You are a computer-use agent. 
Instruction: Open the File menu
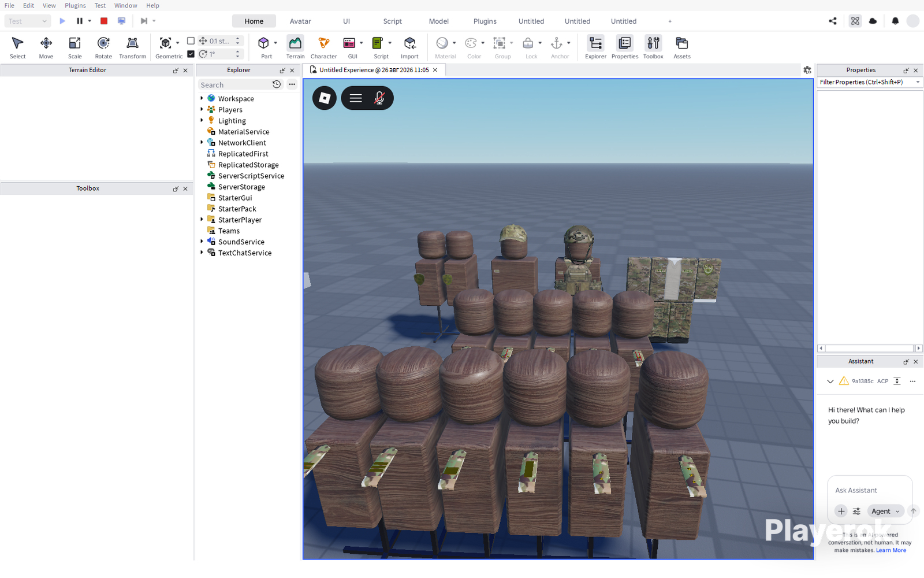[x=9, y=5]
